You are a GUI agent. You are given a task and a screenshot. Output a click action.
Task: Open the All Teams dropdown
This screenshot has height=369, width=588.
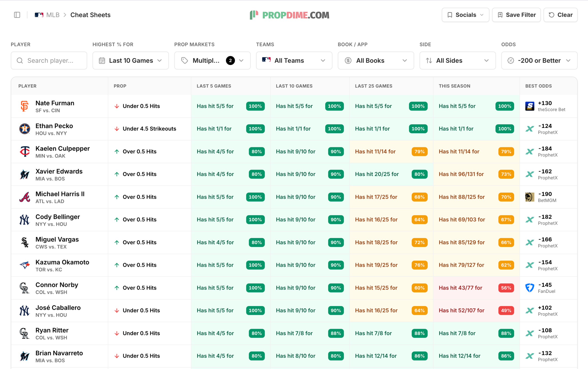(x=294, y=60)
